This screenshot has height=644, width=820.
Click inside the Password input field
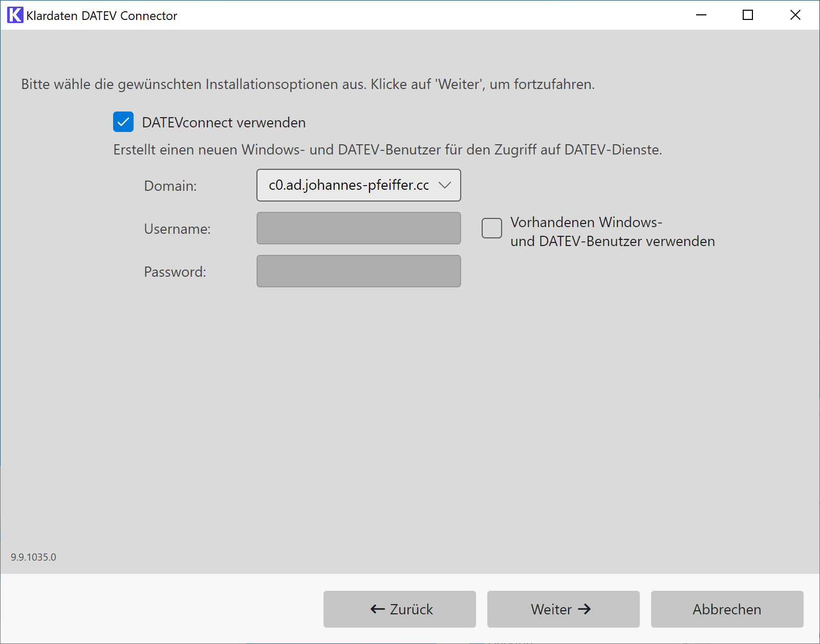pyautogui.click(x=358, y=271)
